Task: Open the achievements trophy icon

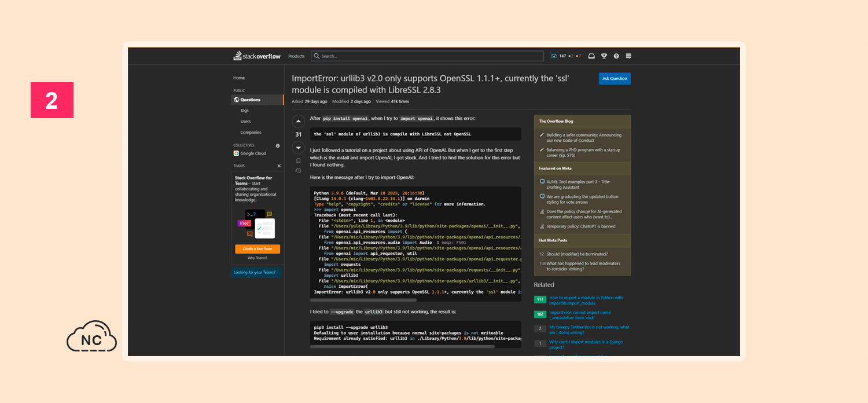Action: pos(604,56)
